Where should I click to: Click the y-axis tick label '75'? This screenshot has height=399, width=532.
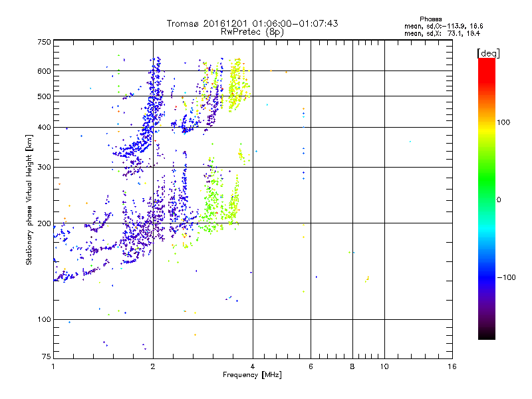(47, 356)
